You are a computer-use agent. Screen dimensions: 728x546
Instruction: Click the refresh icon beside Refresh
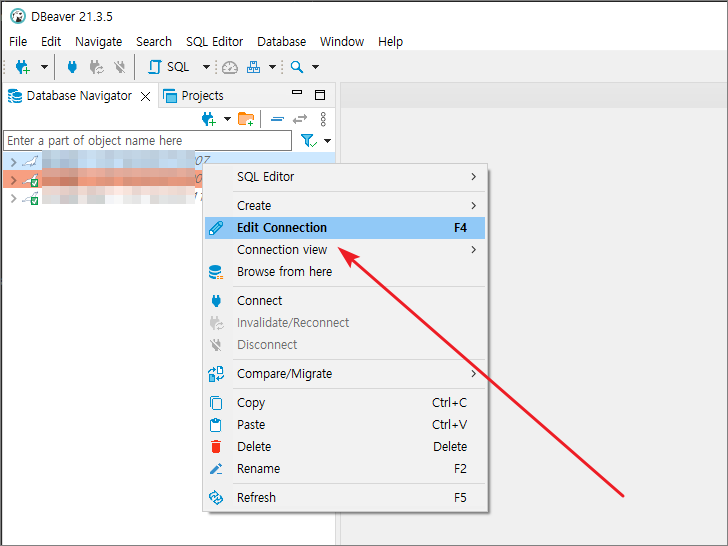click(216, 498)
